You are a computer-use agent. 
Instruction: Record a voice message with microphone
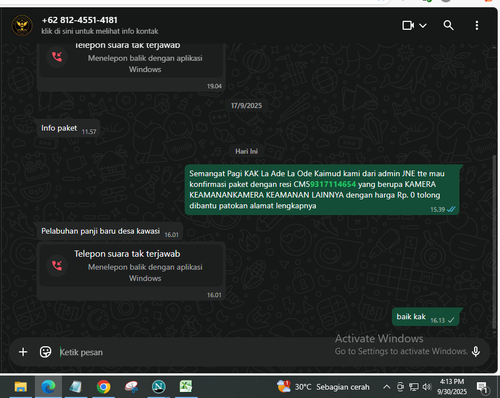(x=476, y=351)
